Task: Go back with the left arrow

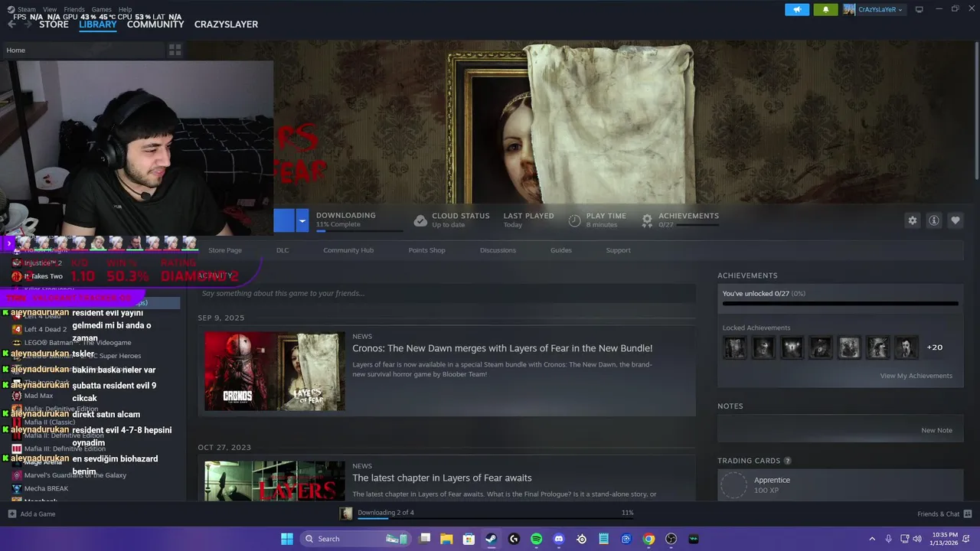Action: coord(11,24)
